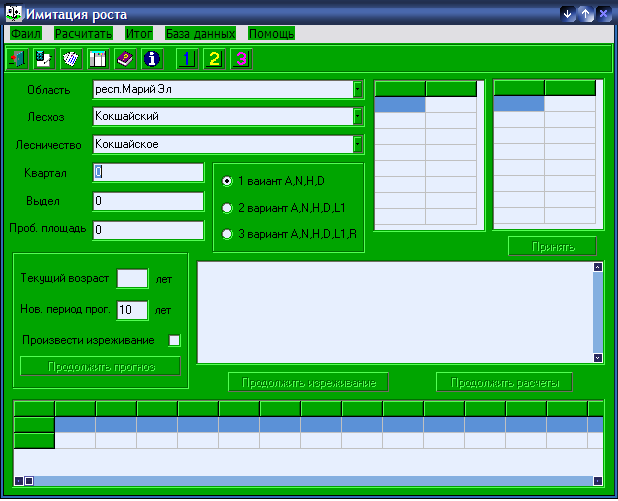Maximize window using up arrow title button
The height and width of the screenshot is (501, 618).
586,15
